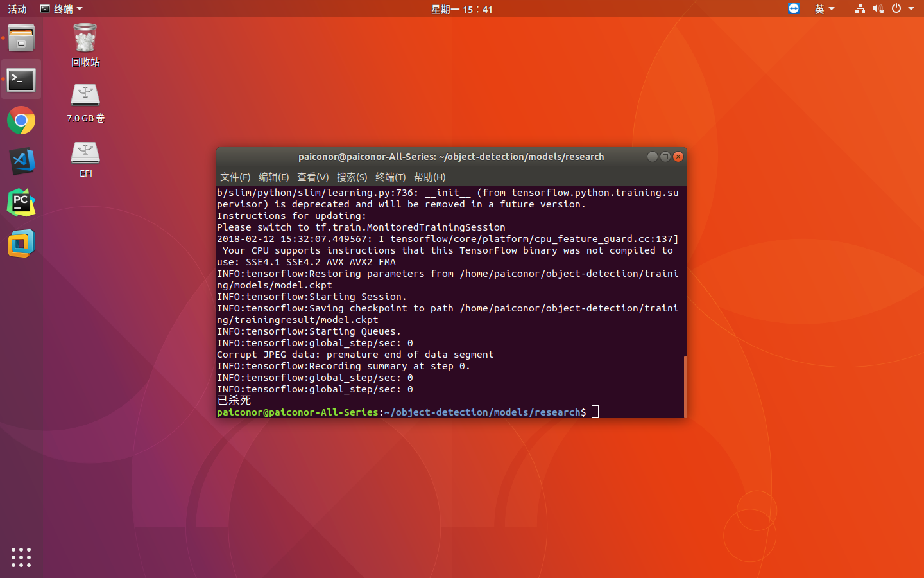Open the 文件(F) menu

pos(235,177)
